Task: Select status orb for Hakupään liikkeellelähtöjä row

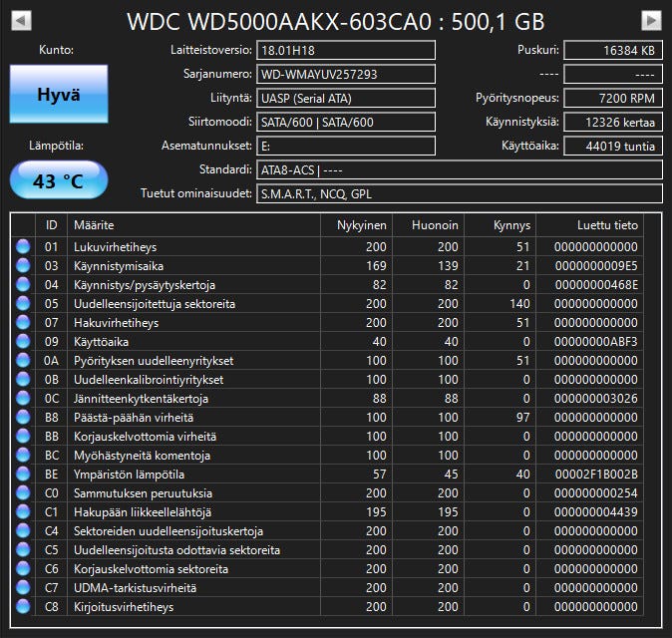Action: (x=23, y=512)
